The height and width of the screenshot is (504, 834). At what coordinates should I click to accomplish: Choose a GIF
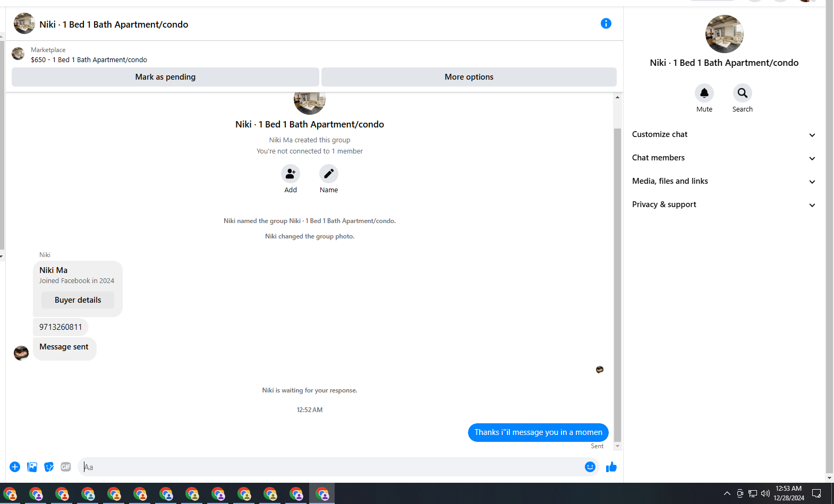[x=66, y=467]
